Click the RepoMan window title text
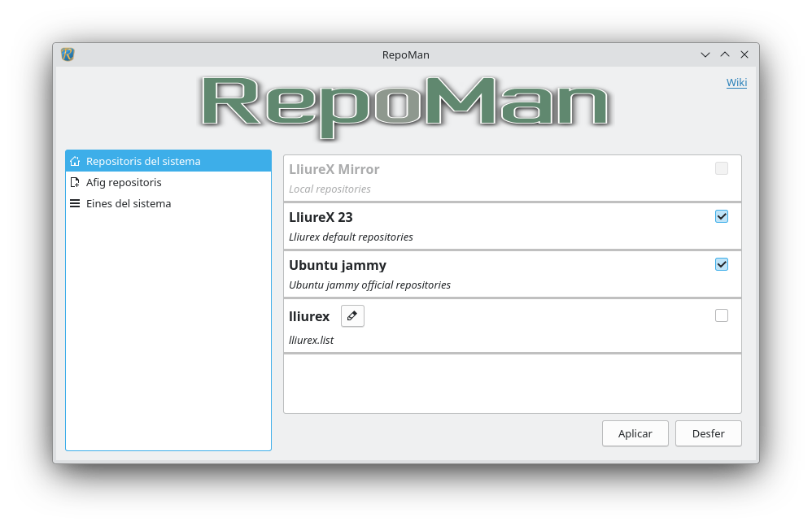 click(405, 54)
